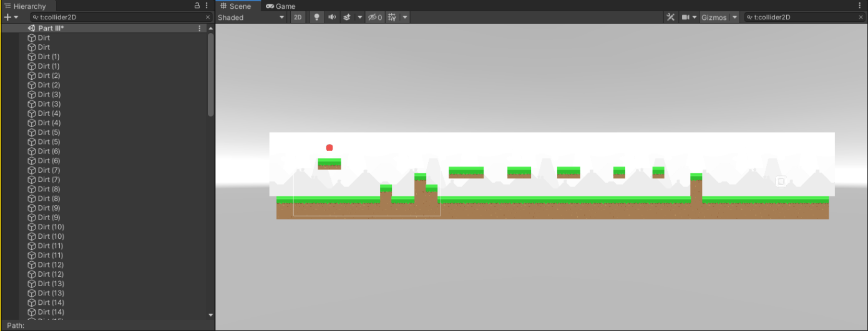868x331 pixels.
Task: Mute scene audio with the speaker toggle
Action: (x=332, y=17)
